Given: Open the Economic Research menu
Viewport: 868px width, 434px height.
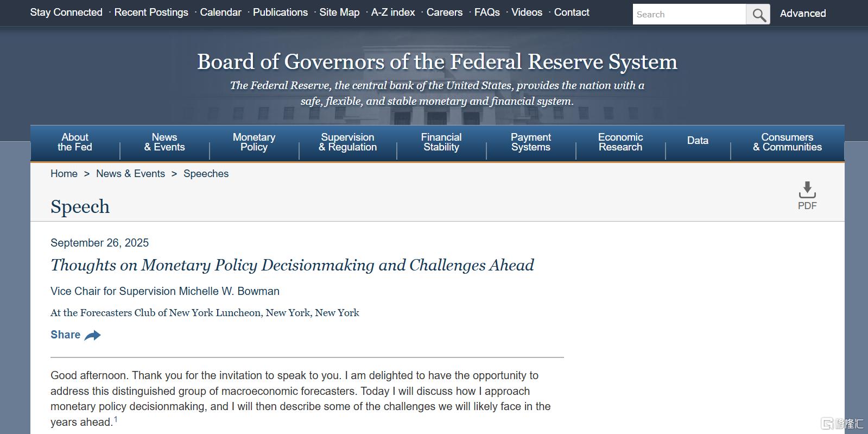Looking at the screenshot, I should (x=620, y=142).
